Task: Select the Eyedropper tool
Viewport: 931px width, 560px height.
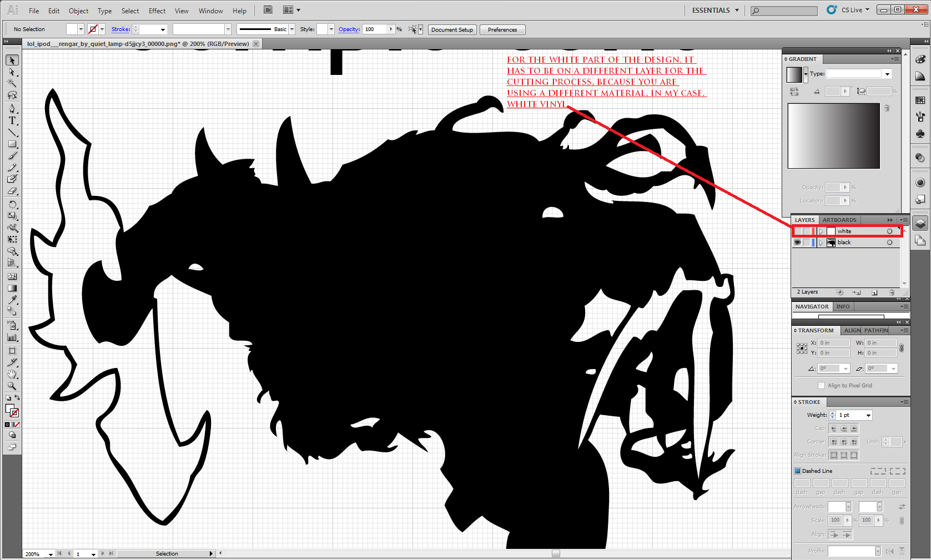Action: click(12, 300)
